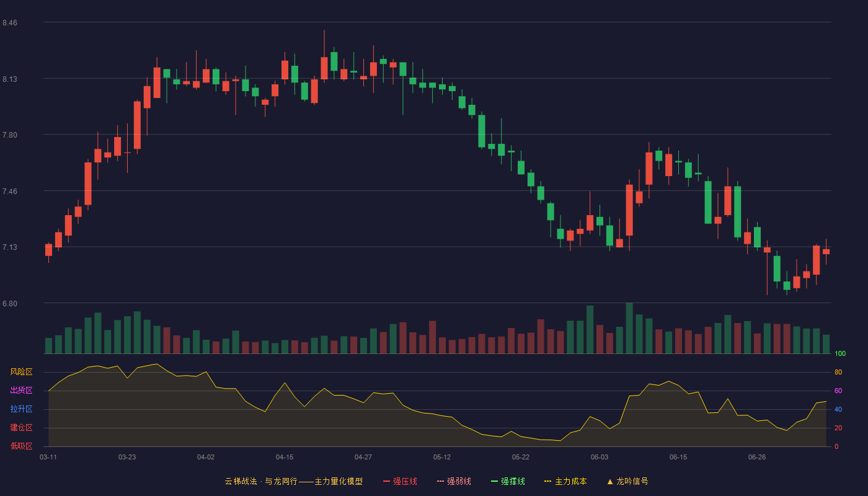Click the last red candlestick at chart's right end

tap(826, 251)
